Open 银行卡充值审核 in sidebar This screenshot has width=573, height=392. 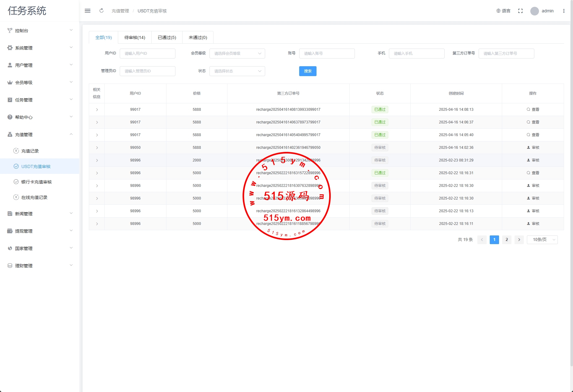[36, 182]
